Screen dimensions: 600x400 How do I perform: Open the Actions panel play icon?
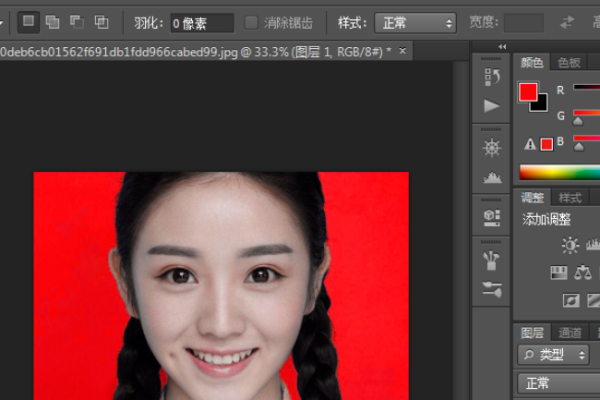click(x=491, y=105)
